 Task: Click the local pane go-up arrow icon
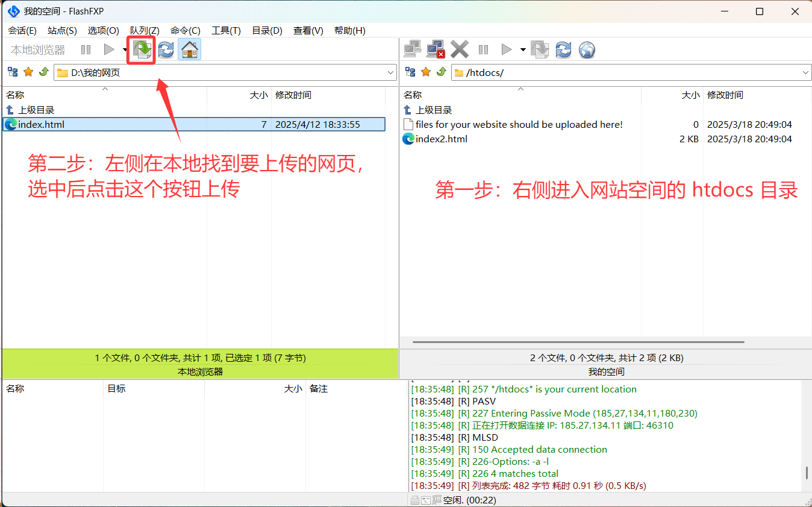pyautogui.click(x=43, y=72)
